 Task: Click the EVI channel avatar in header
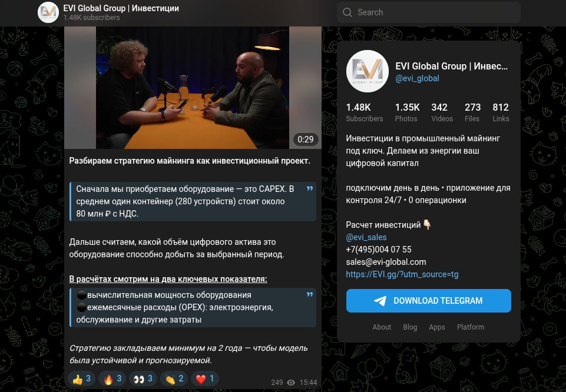pos(48,12)
